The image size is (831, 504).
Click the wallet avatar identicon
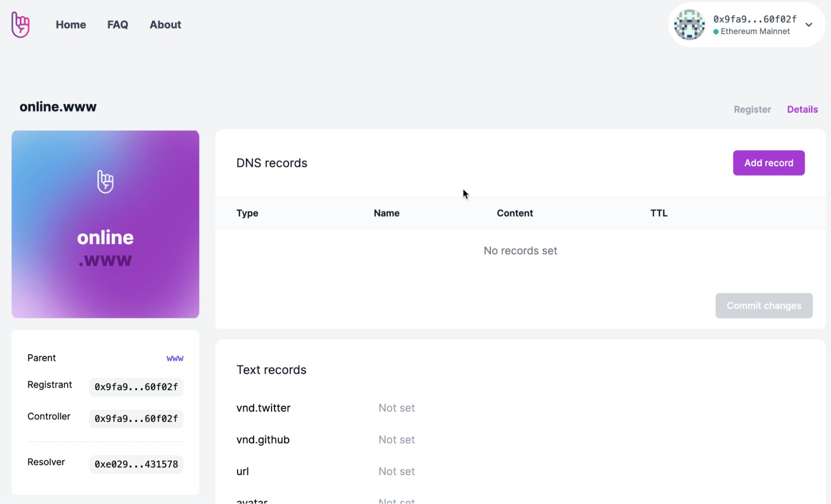coord(689,25)
